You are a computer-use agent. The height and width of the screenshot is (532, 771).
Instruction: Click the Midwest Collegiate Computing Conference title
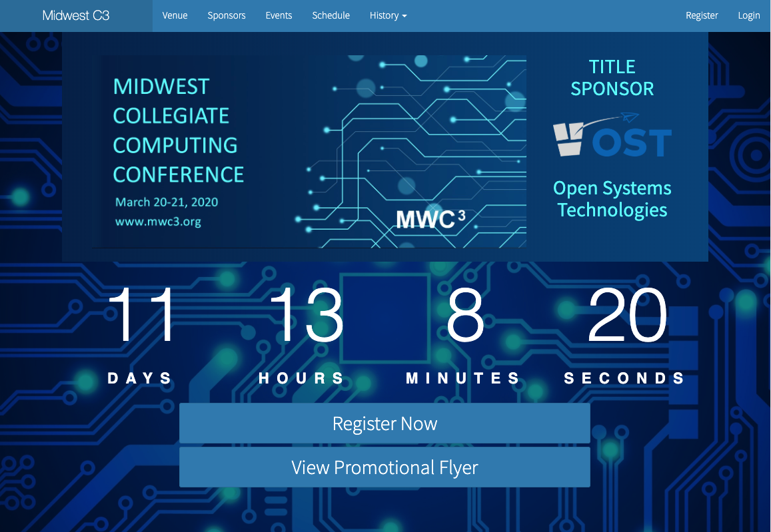[178, 131]
